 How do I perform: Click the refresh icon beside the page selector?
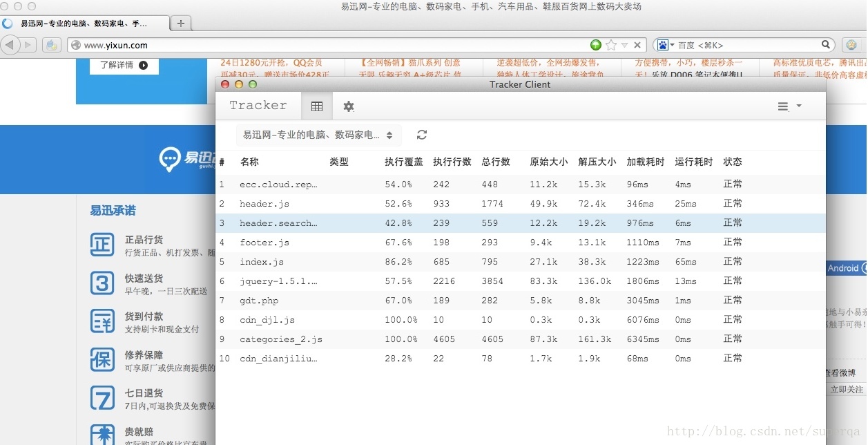coord(422,135)
